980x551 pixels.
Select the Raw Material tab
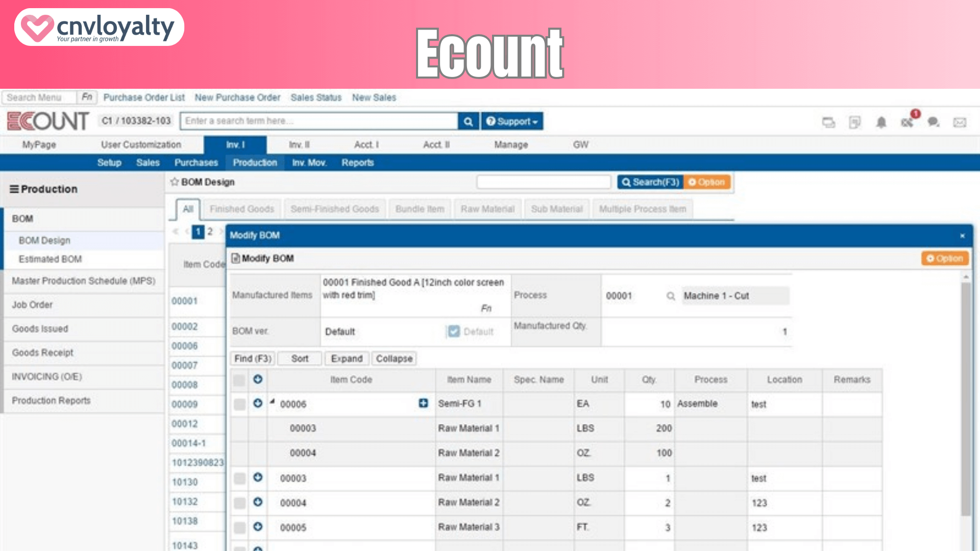coord(487,209)
